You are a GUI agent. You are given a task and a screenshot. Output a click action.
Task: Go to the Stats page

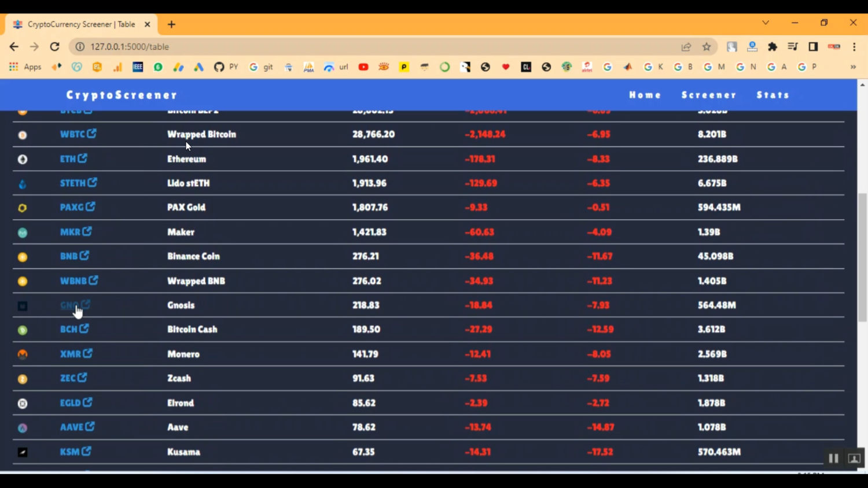click(x=773, y=95)
